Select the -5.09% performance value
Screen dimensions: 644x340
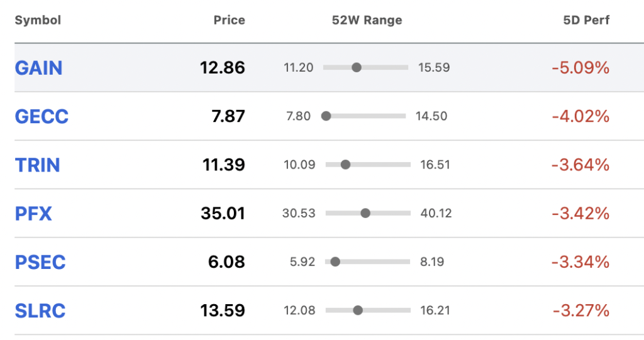pos(580,68)
